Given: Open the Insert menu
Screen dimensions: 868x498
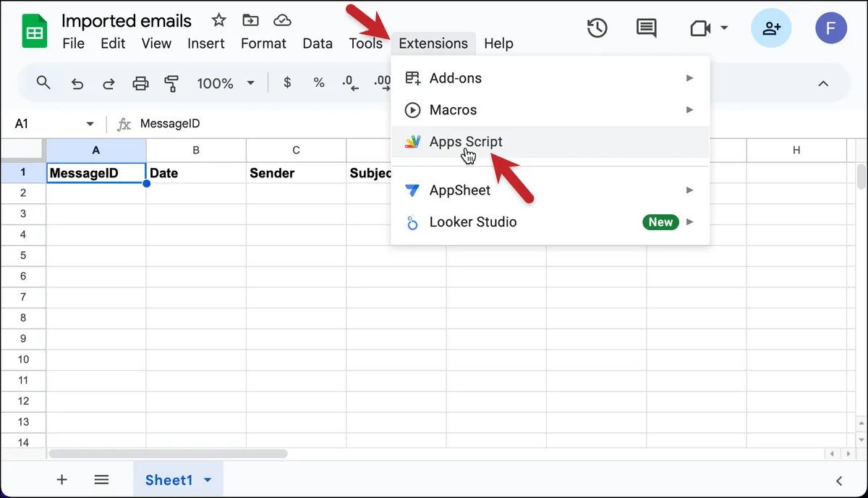Looking at the screenshot, I should (x=206, y=43).
